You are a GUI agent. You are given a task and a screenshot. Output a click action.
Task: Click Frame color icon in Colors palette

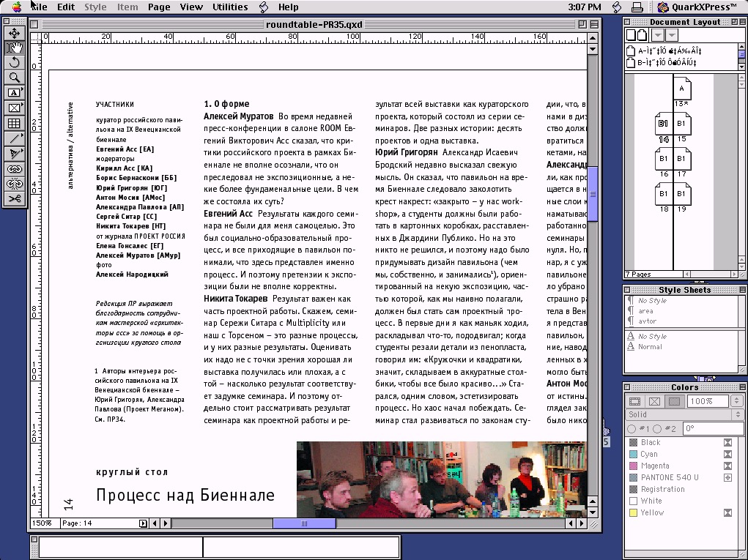(635, 401)
